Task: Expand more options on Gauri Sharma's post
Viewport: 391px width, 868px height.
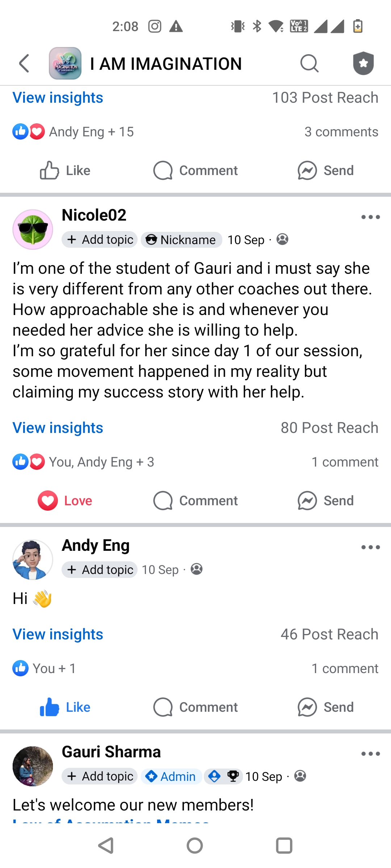Action: click(370, 754)
